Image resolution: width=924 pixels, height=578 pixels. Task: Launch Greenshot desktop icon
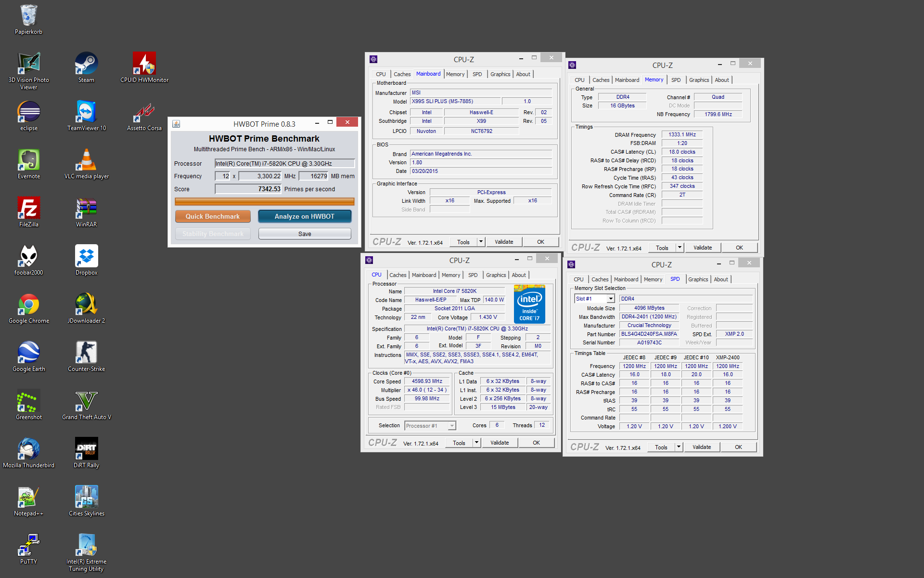coord(28,405)
